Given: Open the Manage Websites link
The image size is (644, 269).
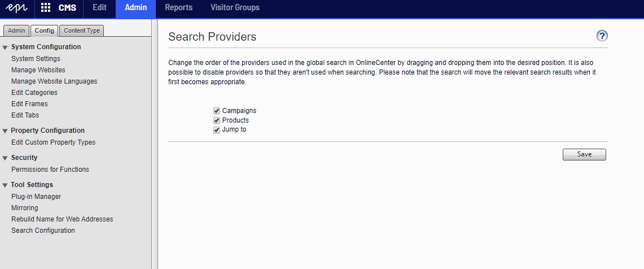Looking at the screenshot, I should click(38, 70).
